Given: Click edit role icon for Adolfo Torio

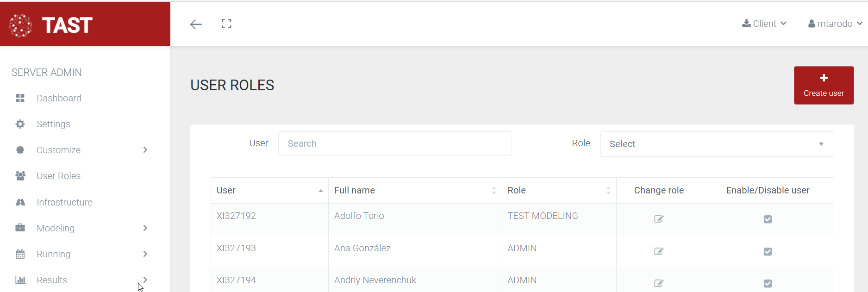Looking at the screenshot, I should (659, 219).
